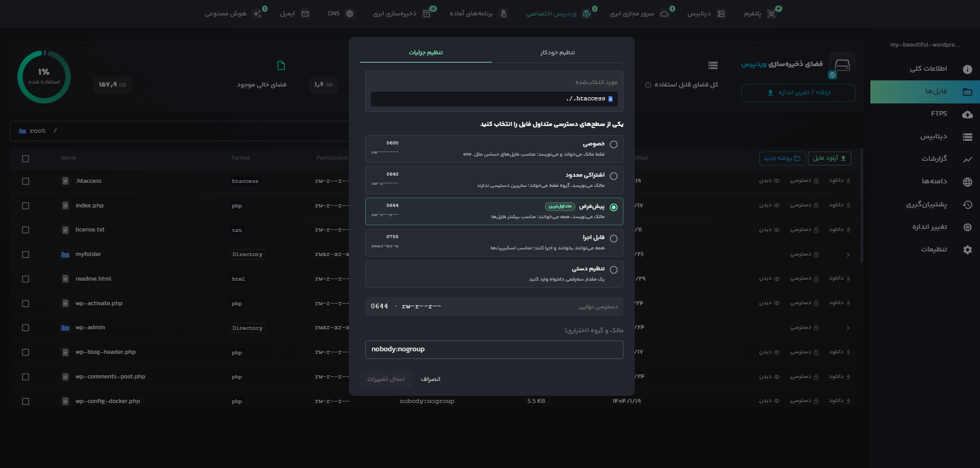The height and width of the screenshot is (468, 980).
Task: Open the گزارشات chart icon in sidebar
Action: 967,159
